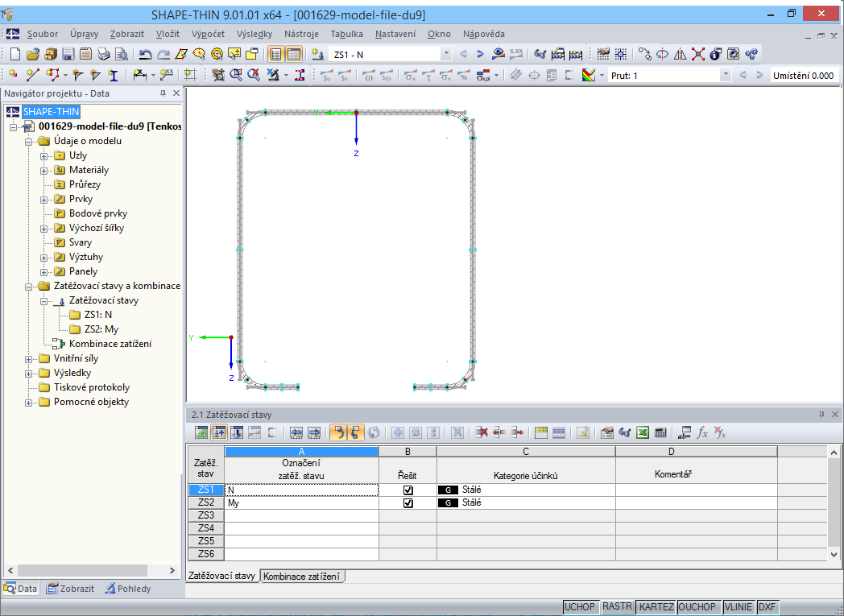
Task: Toggle Řešit checkbox for ZS1
Action: tap(408, 490)
